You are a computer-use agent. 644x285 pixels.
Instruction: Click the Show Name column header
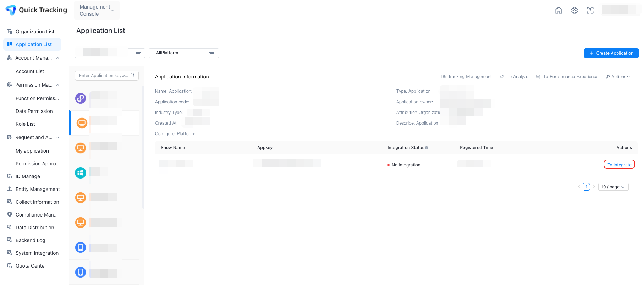click(172, 148)
